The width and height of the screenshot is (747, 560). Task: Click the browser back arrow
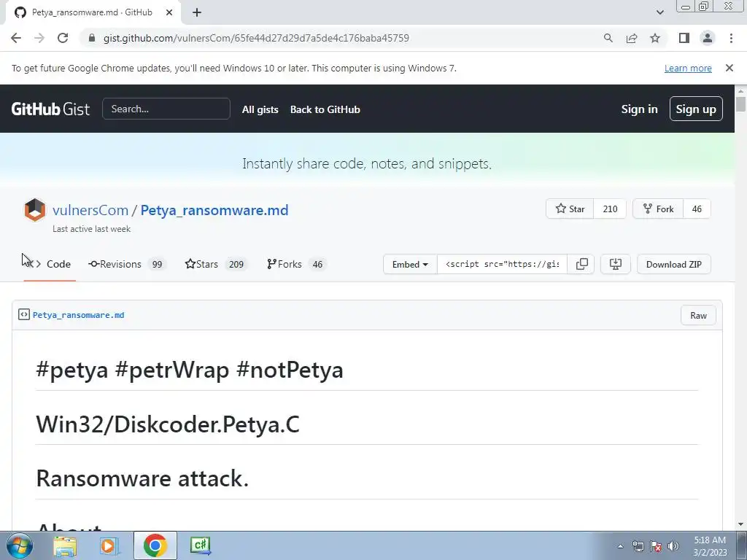(x=16, y=38)
